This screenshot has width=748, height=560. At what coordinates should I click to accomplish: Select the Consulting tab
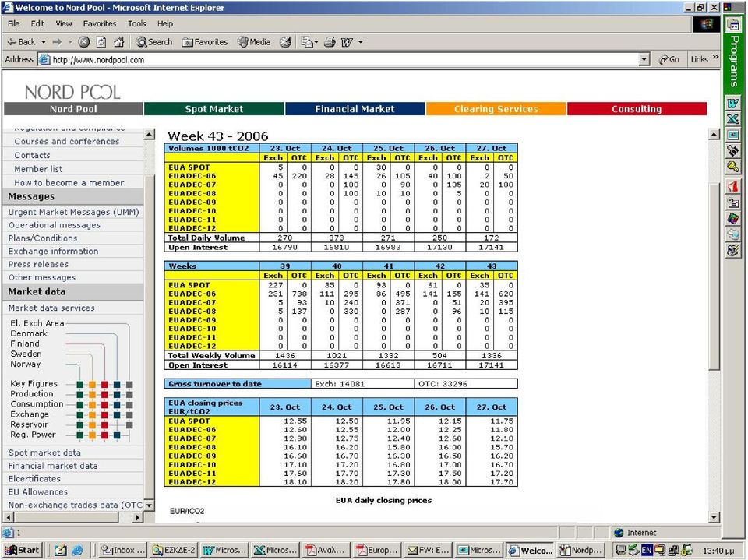coord(637,109)
